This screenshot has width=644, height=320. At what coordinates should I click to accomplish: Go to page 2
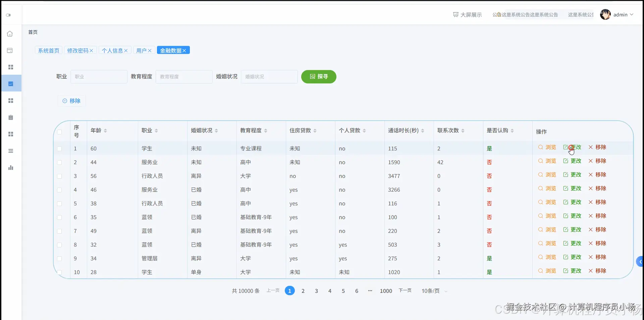tap(303, 291)
